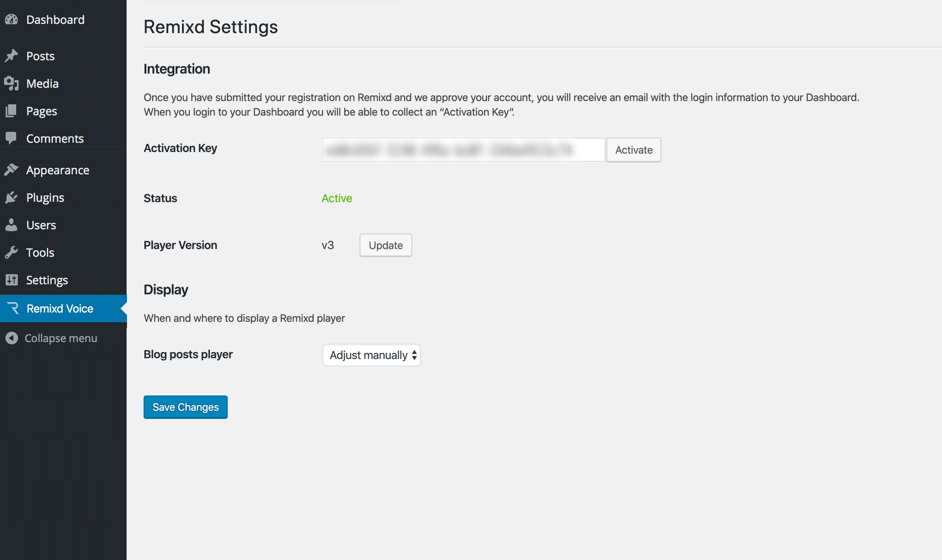The width and height of the screenshot is (942, 560).
Task: Click the Remixd Voice R logo icon
Action: 13,308
